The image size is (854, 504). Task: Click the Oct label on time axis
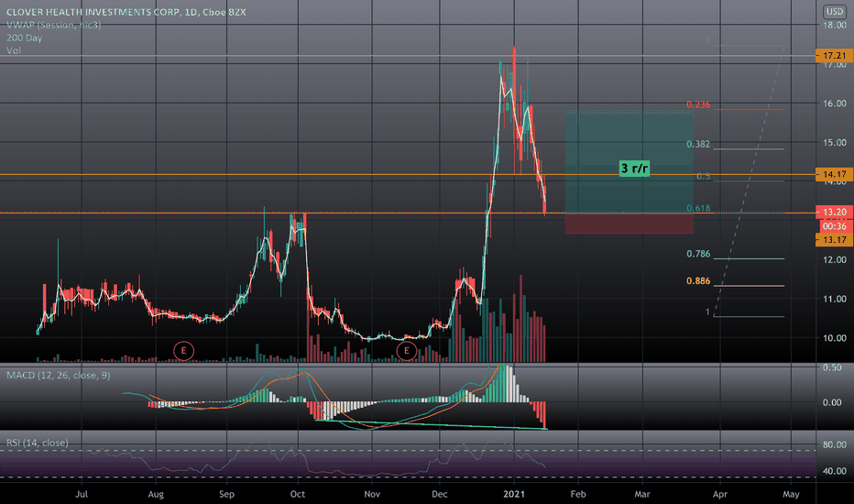pos(298,494)
